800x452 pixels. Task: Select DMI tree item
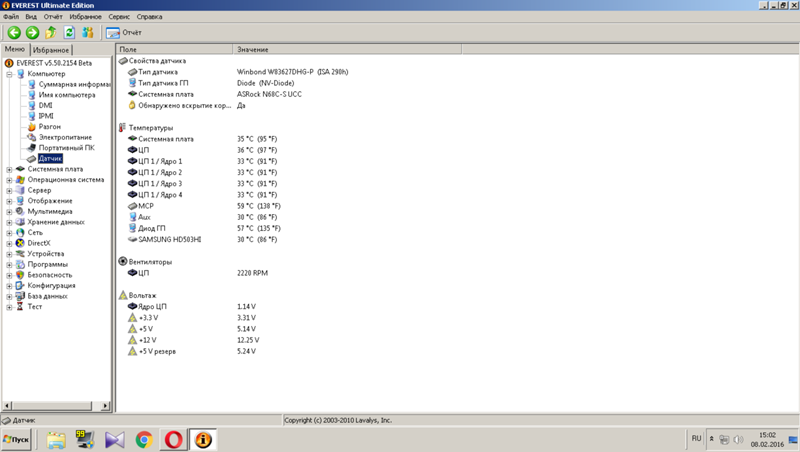[x=45, y=106]
